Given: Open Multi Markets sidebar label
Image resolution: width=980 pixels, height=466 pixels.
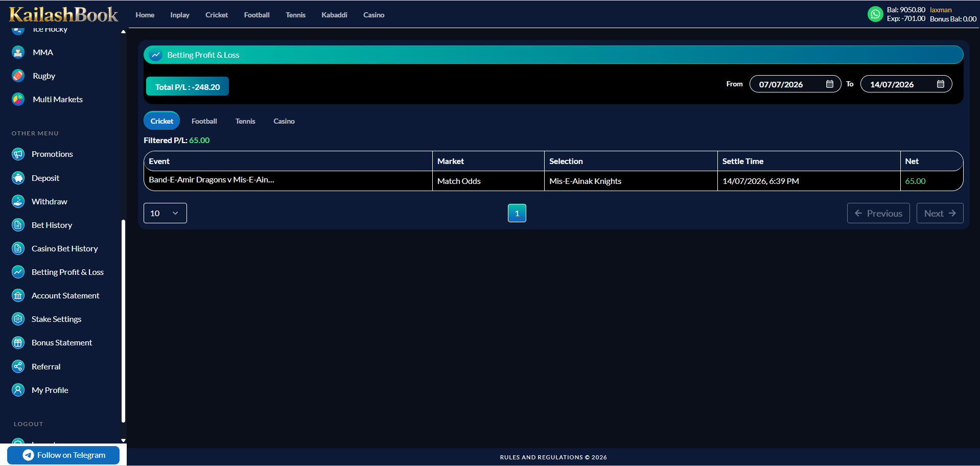Looking at the screenshot, I should click(58, 99).
